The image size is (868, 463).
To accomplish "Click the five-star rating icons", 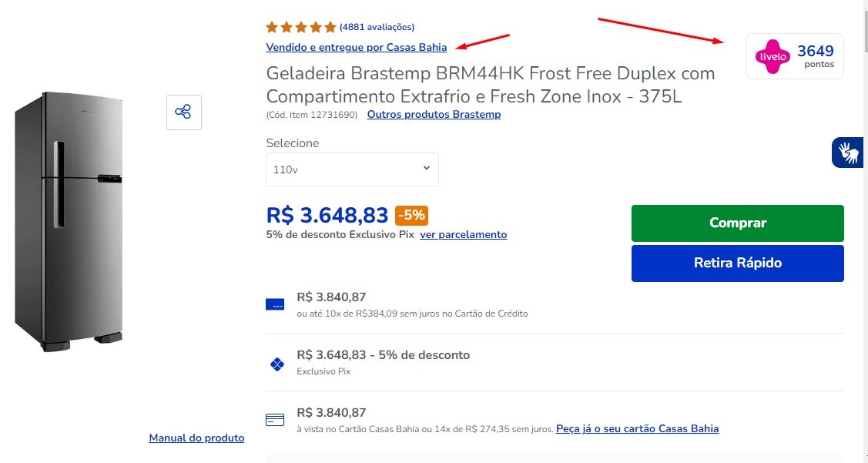I will (x=301, y=27).
